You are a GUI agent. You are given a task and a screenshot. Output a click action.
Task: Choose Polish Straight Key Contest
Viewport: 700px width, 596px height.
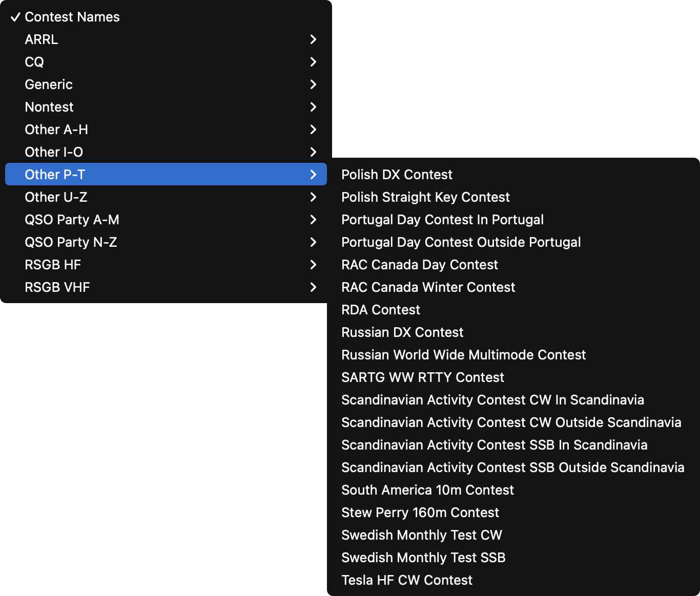pyautogui.click(x=513, y=197)
